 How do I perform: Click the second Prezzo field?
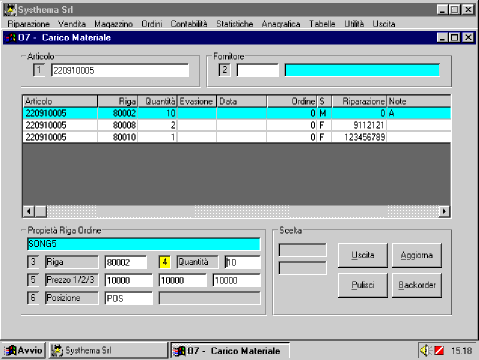point(183,280)
